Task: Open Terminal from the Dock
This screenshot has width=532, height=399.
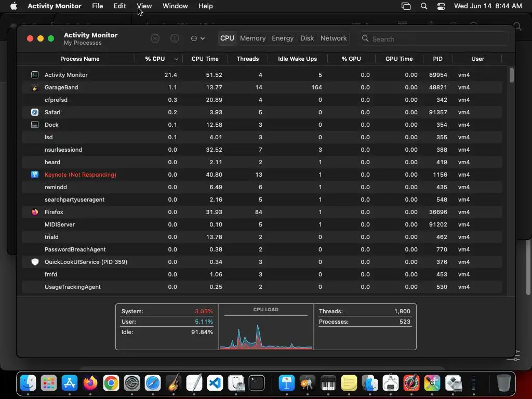Action: [x=257, y=383]
